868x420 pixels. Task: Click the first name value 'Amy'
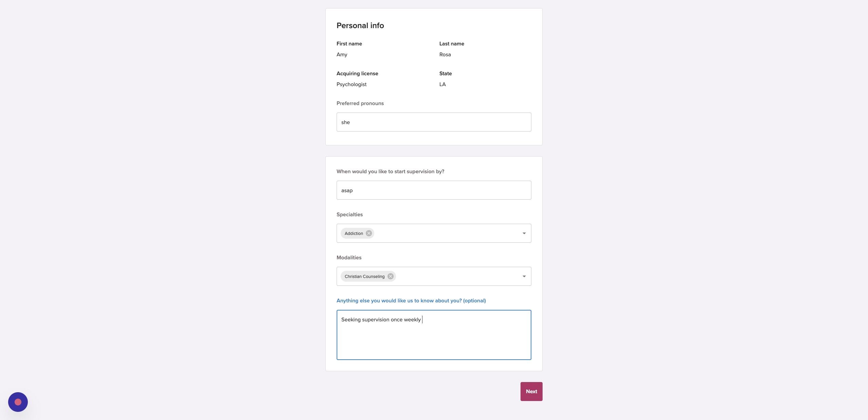[x=342, y=55]
